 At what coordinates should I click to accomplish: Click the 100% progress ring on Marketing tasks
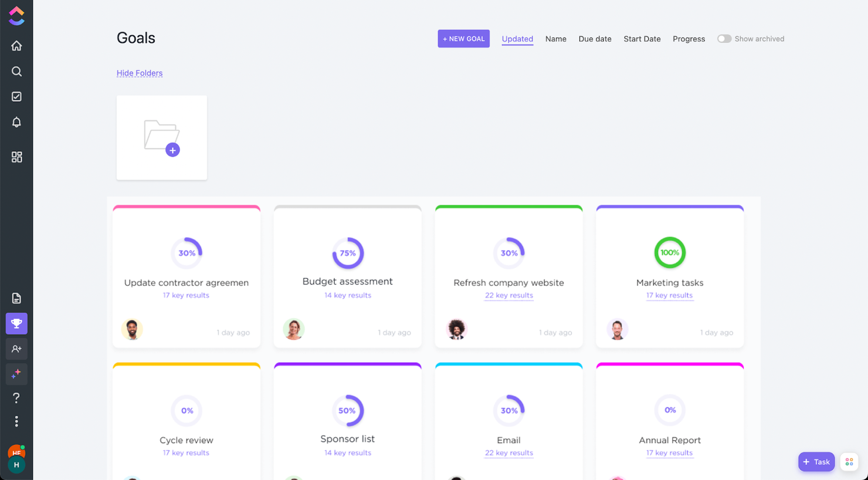tap(670, 253)
